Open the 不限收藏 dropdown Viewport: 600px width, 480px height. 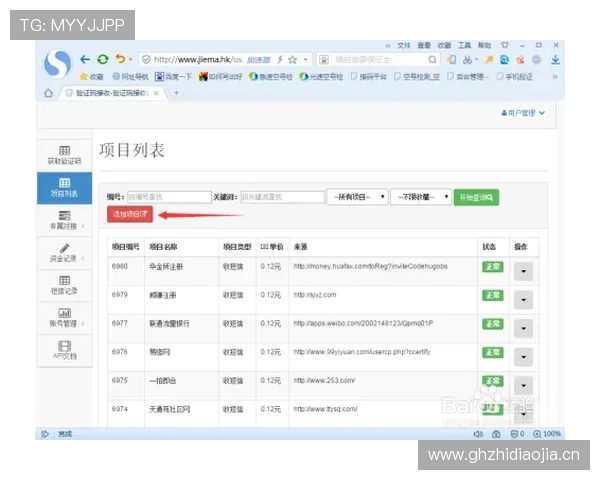[x=421, y=197]
